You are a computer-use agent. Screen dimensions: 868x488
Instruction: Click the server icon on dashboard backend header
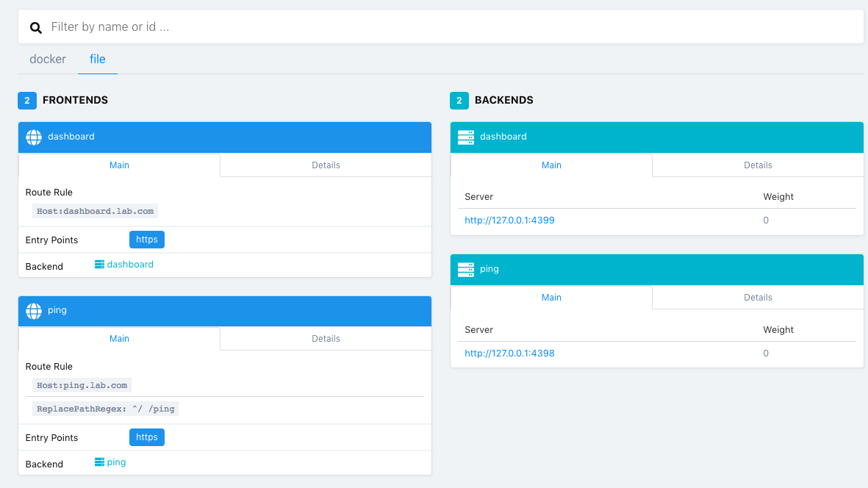465,137
